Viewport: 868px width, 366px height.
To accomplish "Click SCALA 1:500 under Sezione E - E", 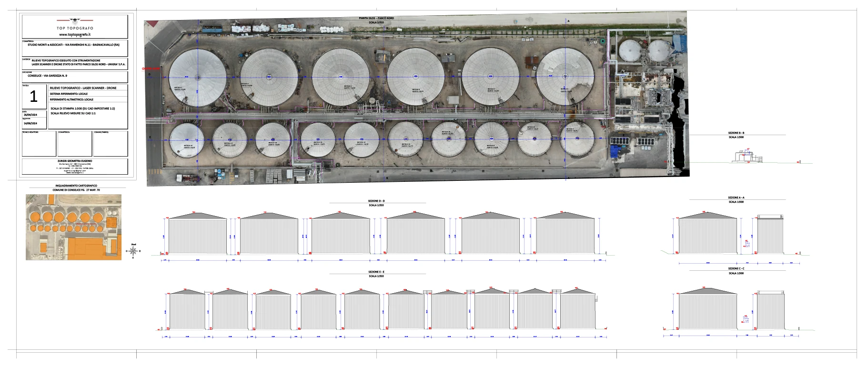I will point(376,276).
